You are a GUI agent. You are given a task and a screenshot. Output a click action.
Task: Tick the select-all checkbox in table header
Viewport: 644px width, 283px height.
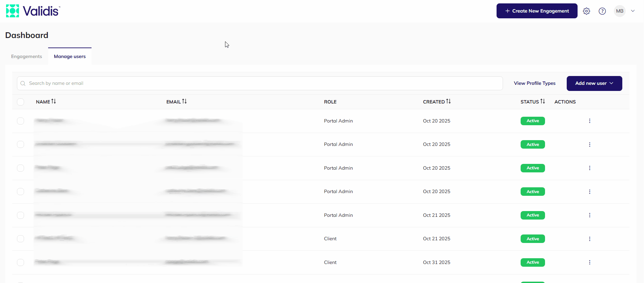(21, 102)
